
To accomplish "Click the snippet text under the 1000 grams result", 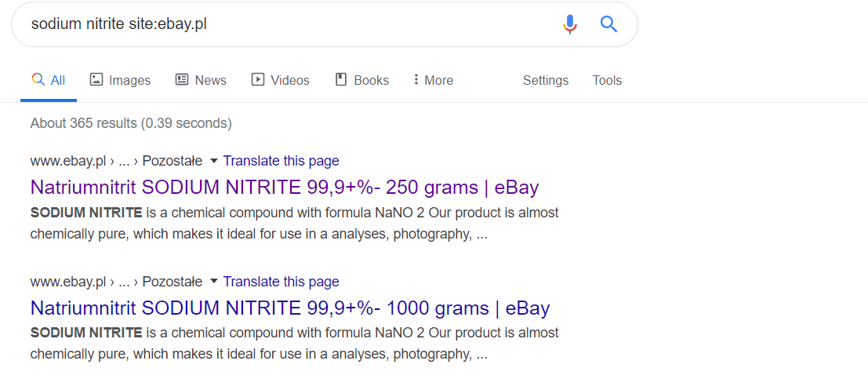I will [x=295, y=344].
